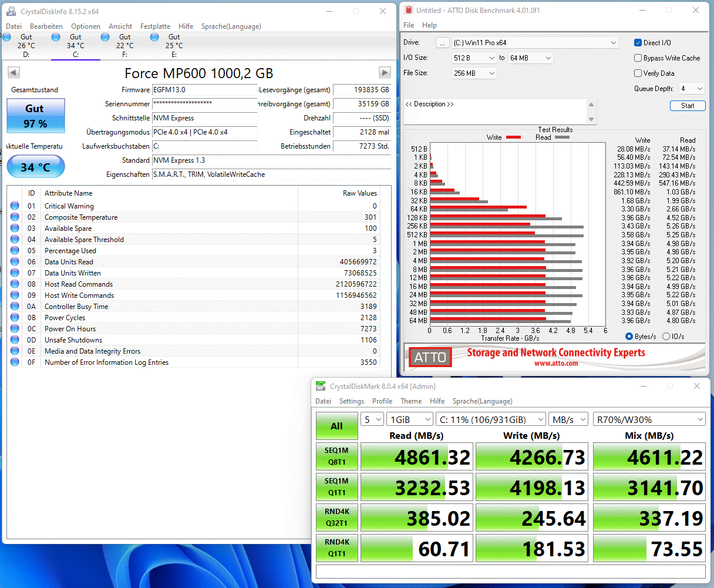Screen dimensions: 714x588
Task: Click the ATTO Description text field
Action: 496,112
